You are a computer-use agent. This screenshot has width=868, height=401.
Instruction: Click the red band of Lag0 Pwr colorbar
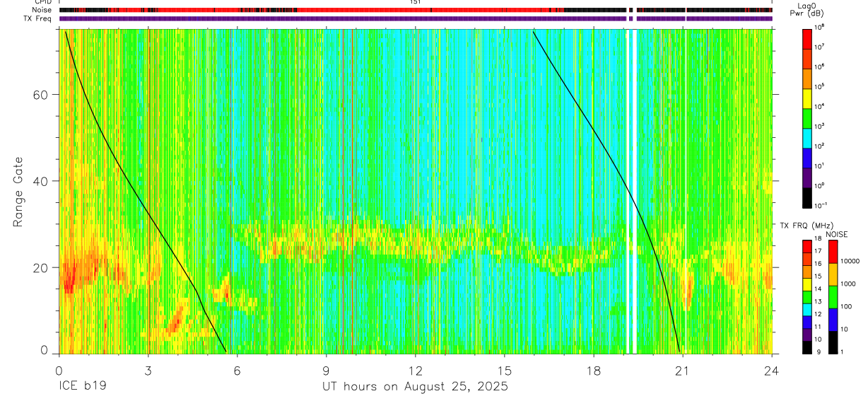coord(807,40)
